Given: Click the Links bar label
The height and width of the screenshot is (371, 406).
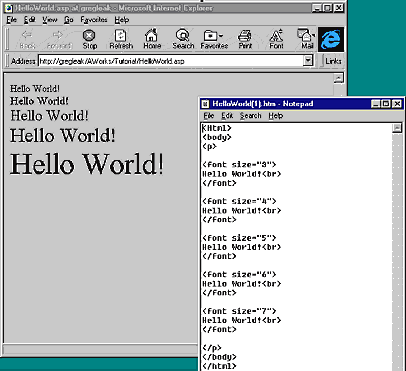Looking at the screenshot, I should (333, 61).
